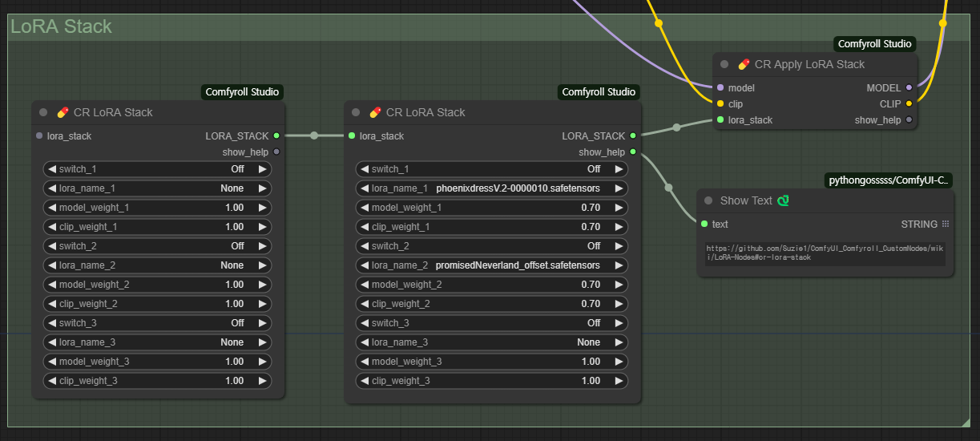Screen dimensions: 980x441
Task: Select the MODEL output port
Action: [909, 87]
